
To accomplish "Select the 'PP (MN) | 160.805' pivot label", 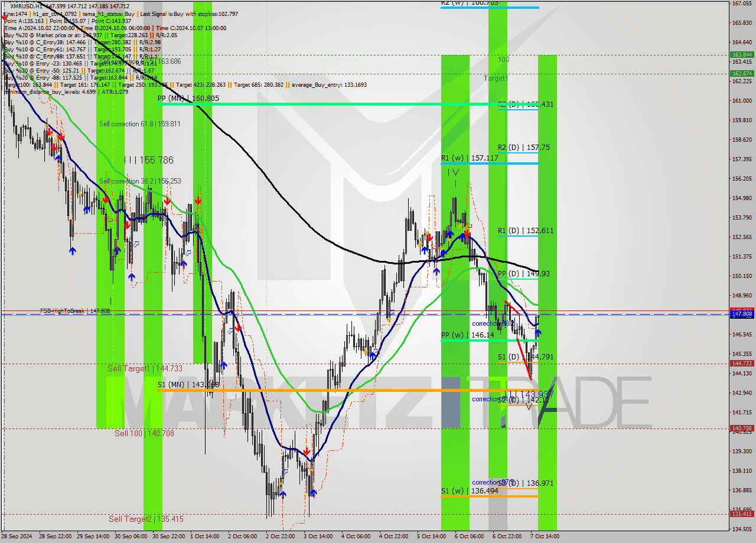I will click(188, 98).
